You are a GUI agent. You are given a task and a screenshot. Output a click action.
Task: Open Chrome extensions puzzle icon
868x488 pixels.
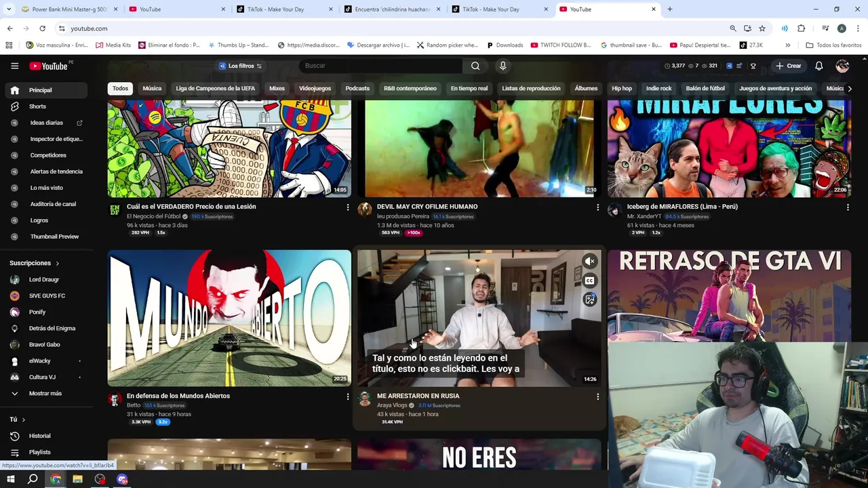(801, 28)
